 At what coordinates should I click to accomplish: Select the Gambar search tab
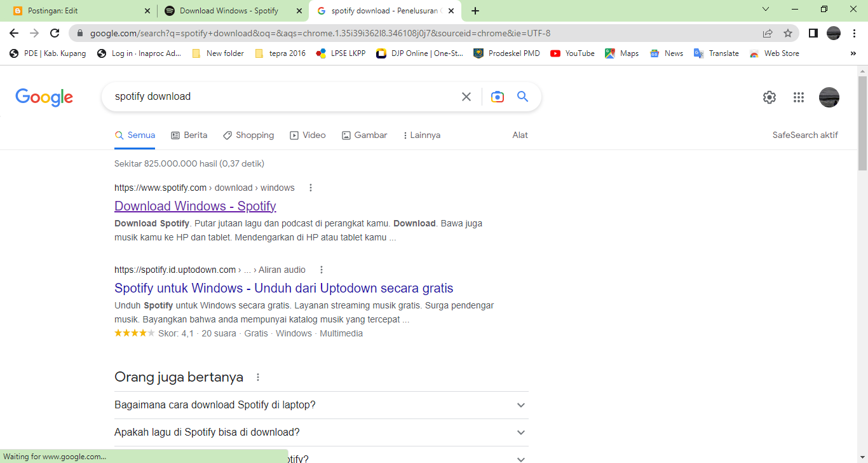[x=364, y=135]
